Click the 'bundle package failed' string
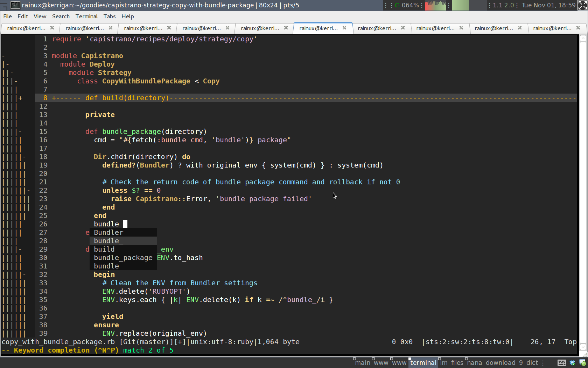Image resolution: width=588 pixels, height=368 pixels. pyautogui.click(x=264, y=199)
